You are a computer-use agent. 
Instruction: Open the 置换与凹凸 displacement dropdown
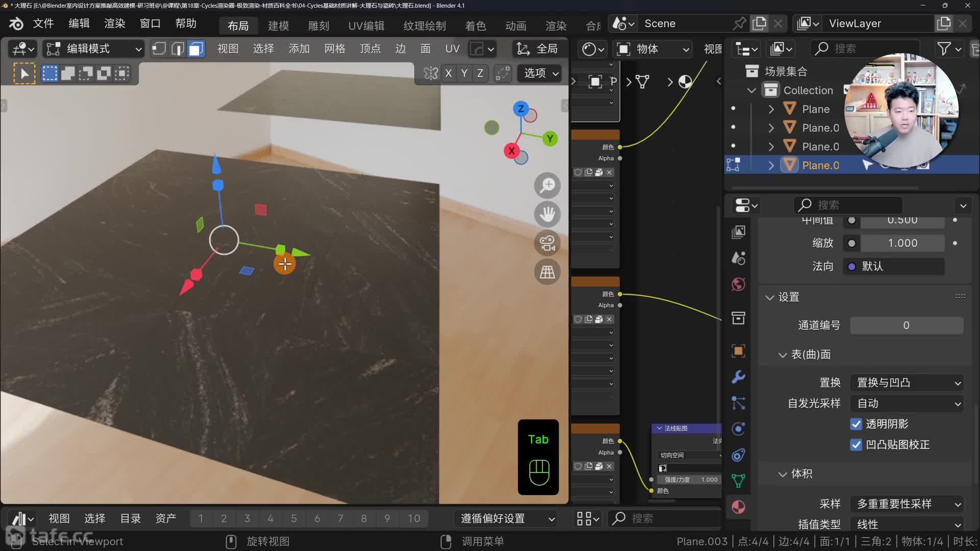click(906, 383)
